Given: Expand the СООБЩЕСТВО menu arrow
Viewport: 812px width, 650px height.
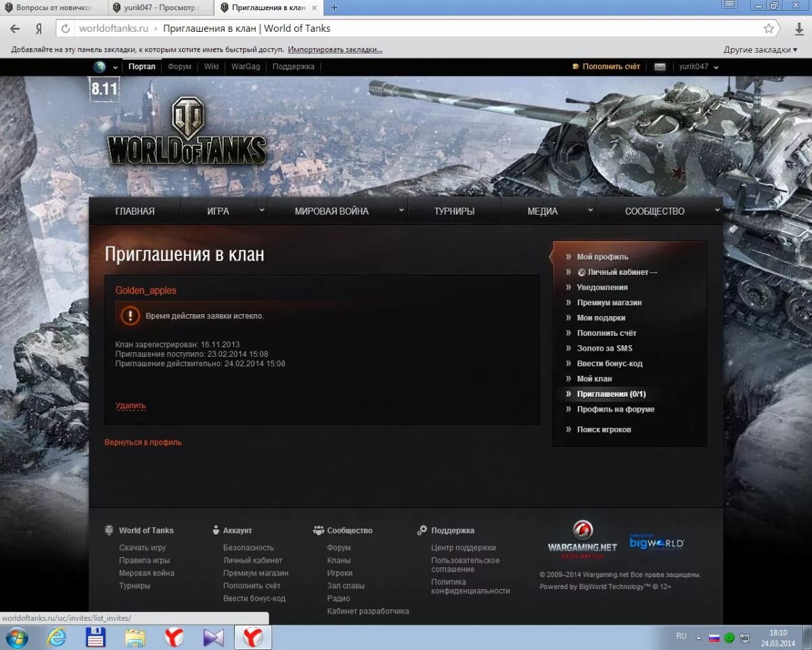Looking at the screenshot, I should pyautogui.click(x=717, y=211).
